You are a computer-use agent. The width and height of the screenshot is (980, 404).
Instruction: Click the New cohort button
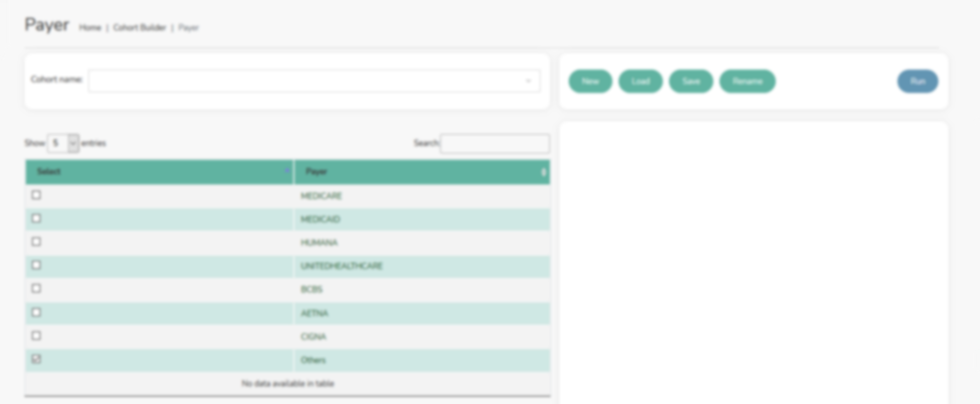click(x=590, y=82)
